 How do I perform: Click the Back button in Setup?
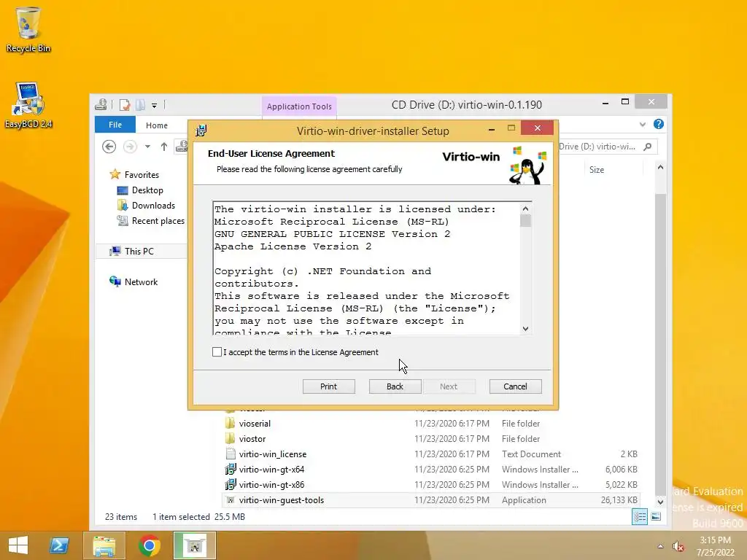[395, 386]
